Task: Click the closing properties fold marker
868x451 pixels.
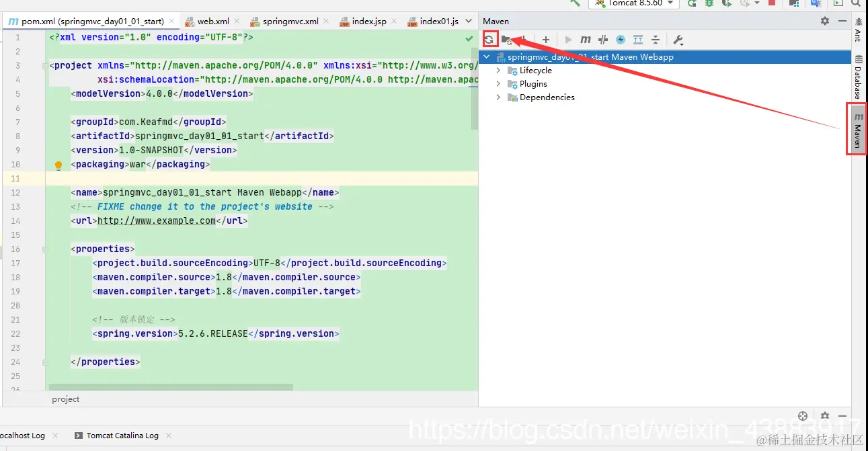Action: coord(45,362)
